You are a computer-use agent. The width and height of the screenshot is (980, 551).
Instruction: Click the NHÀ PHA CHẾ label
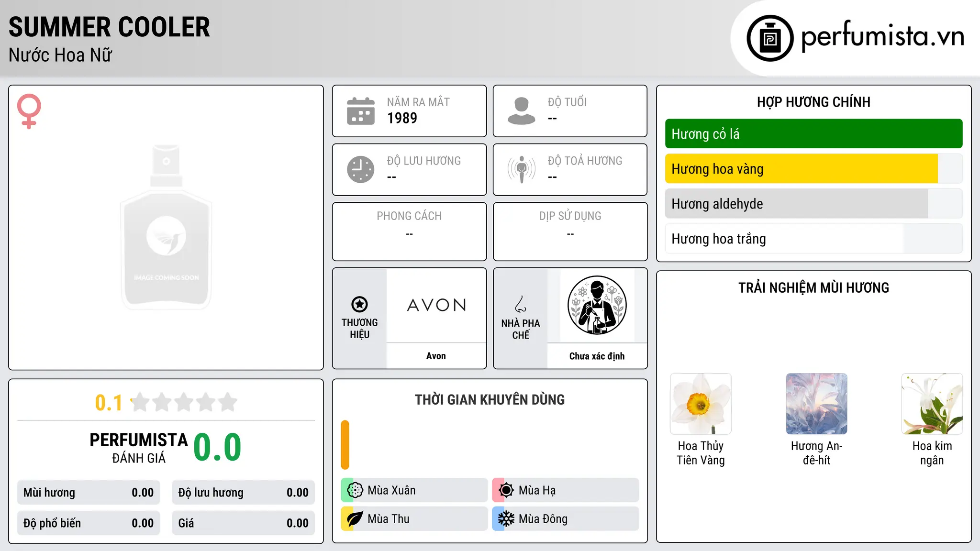pos(521,329)
